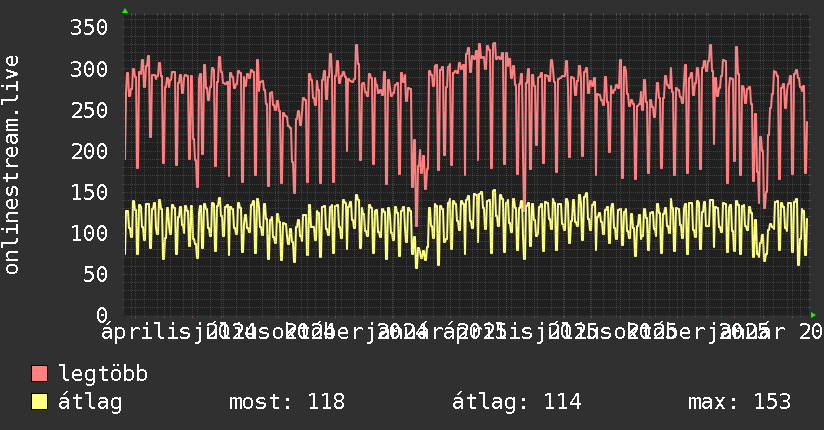The height and width of the screenshot is (430, 824).
Task: Click the átlag legend label beside the yellow swatch
Action: coord(90,402)
